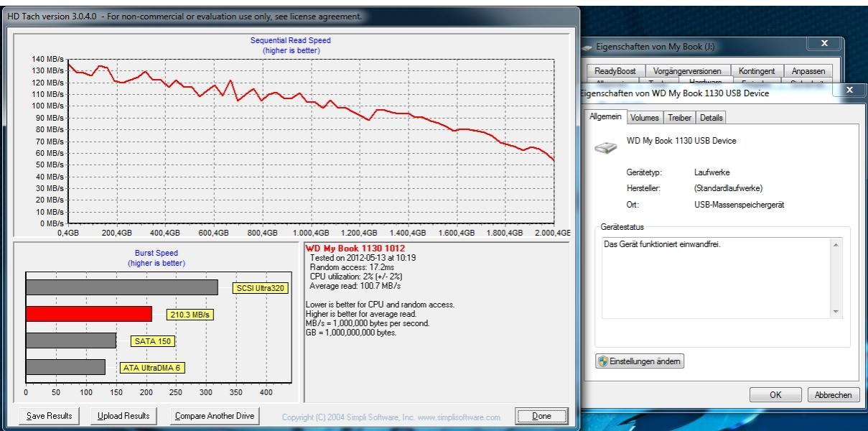Click the HD Tach version 3.0.4.0 title bar

tap(291, 16)
